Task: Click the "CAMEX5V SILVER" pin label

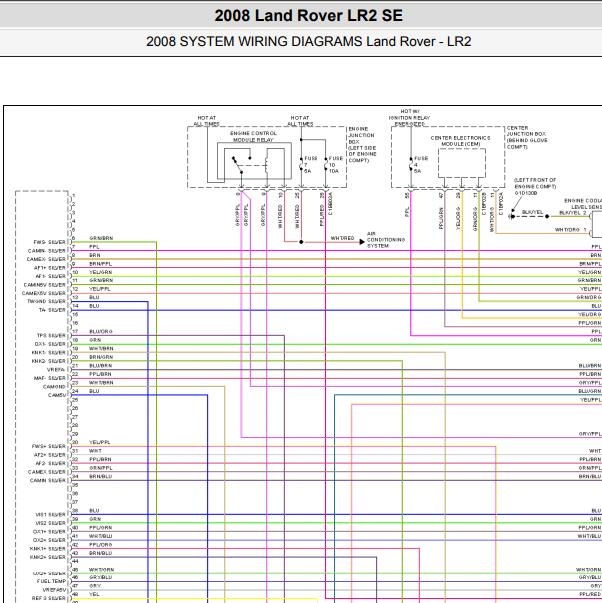Action: coord(44,293)
